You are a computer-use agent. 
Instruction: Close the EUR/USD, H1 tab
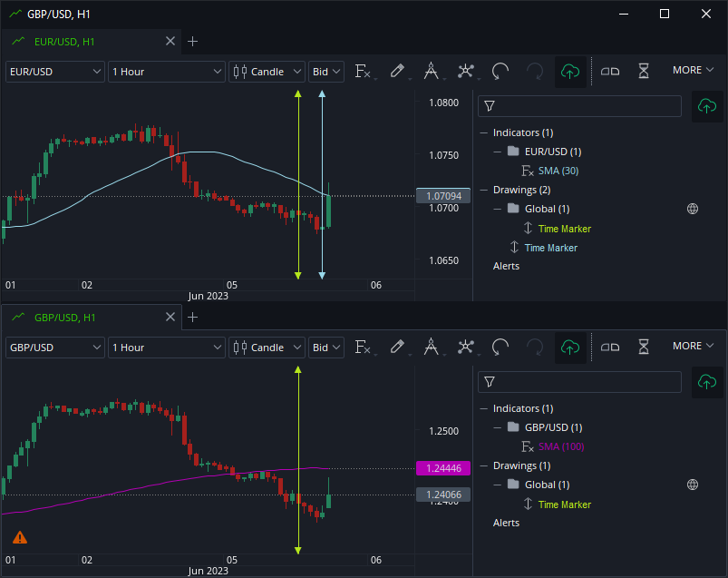tap(170, 42)
